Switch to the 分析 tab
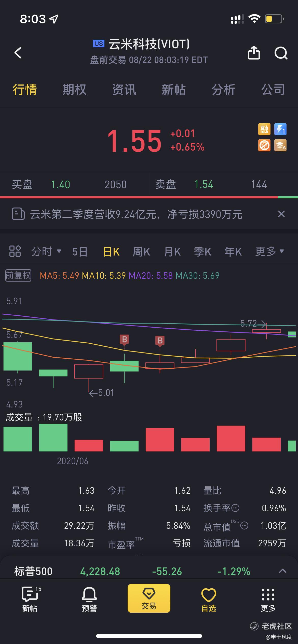Screen dimensions: 298x644 click(223, 90)
